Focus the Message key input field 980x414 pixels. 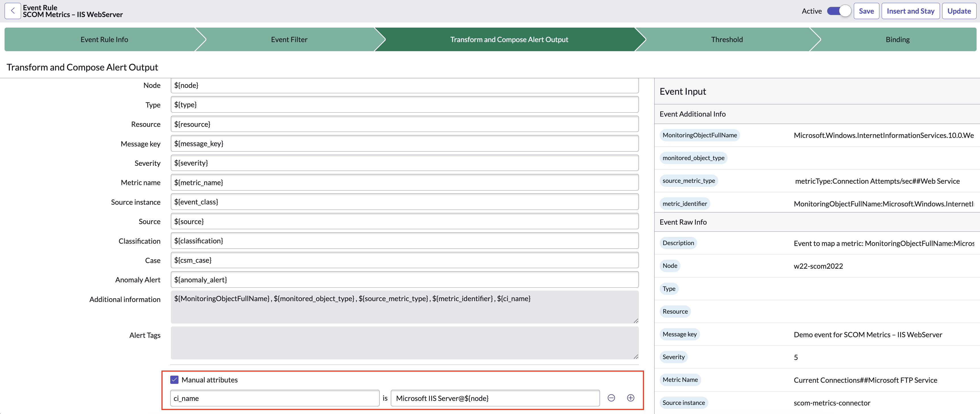(404, 144)
